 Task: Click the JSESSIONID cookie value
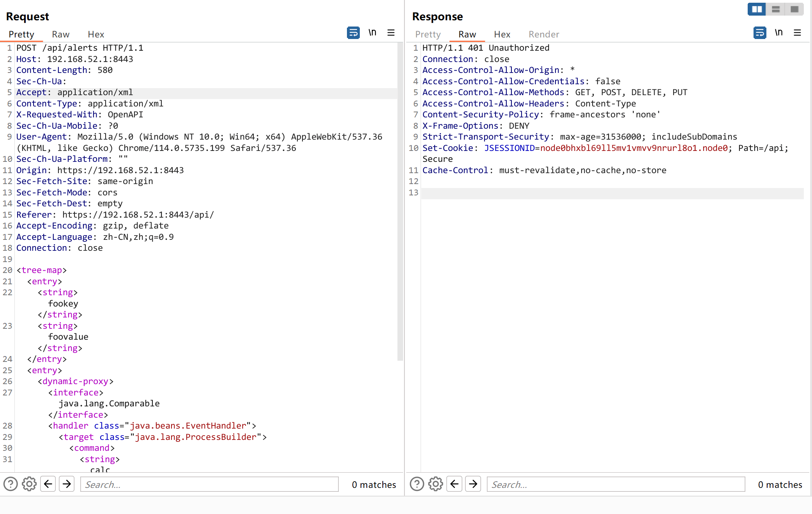(634, 148)
